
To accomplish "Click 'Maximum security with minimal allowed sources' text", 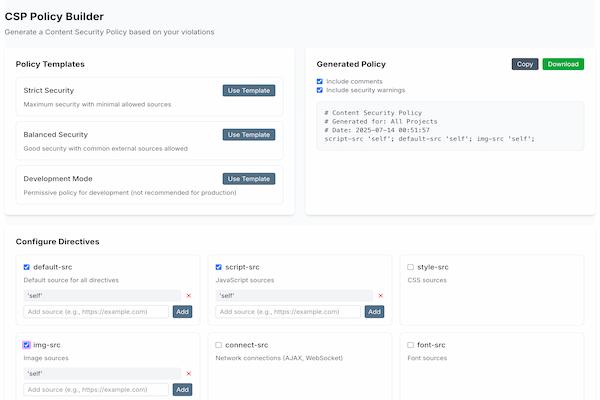I will (97, 104).
